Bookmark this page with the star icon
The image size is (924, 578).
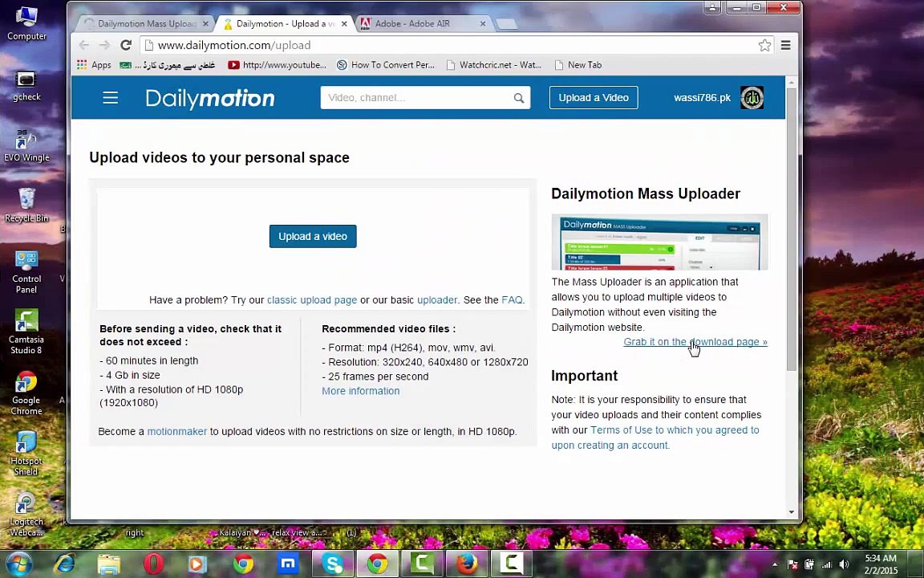(x=764, y=46)
